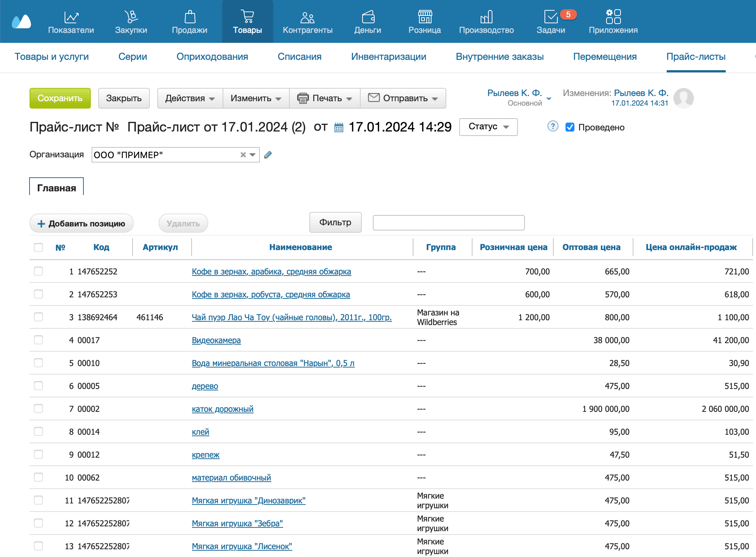This screenshot has width=756, height=557.
Task: Open the Розница store icon
Action: pyautogui.click(x=425, y=17)
